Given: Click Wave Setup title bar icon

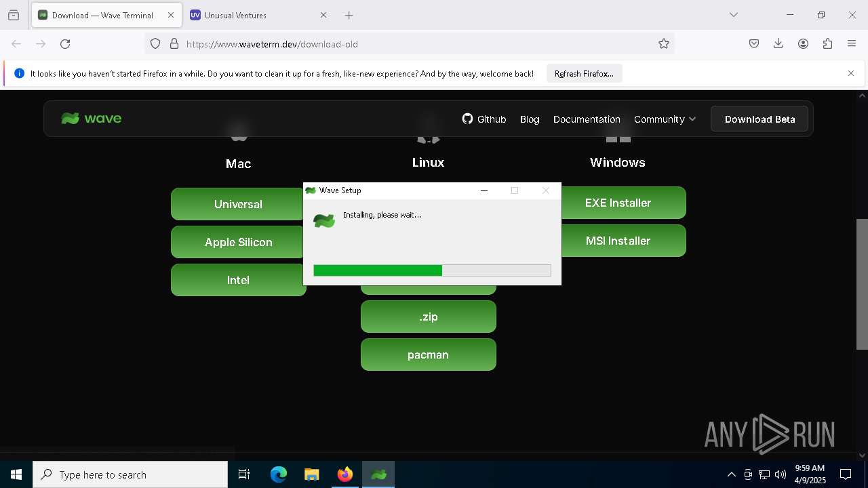Looking at the screenshot, I should [x=311, y=190].
